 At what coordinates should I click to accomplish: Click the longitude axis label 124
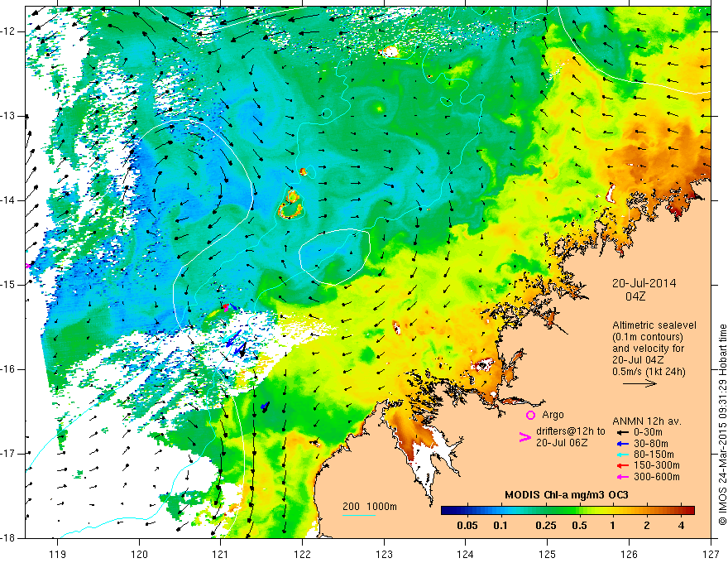point(466,554)
